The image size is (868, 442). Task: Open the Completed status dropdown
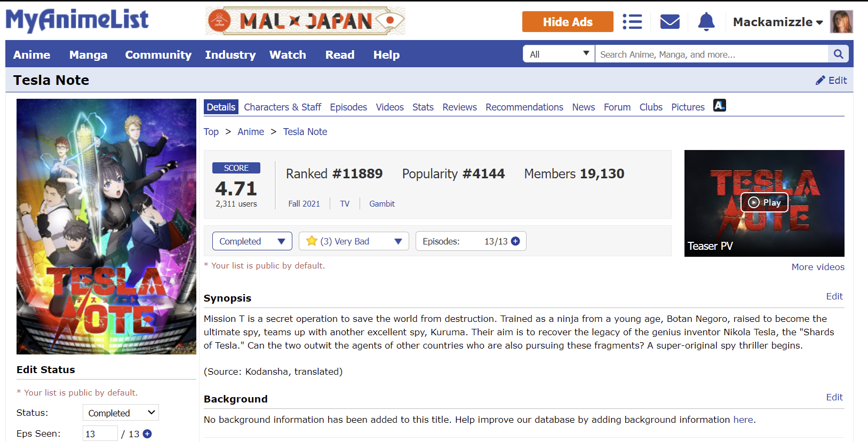(x=252, y=241)
